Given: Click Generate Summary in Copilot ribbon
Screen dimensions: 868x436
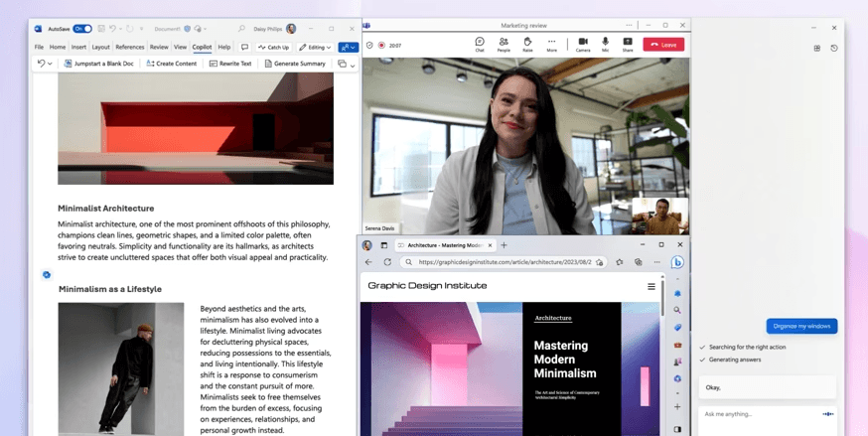Looking at the screenshot, I should (x=295, y=64).
